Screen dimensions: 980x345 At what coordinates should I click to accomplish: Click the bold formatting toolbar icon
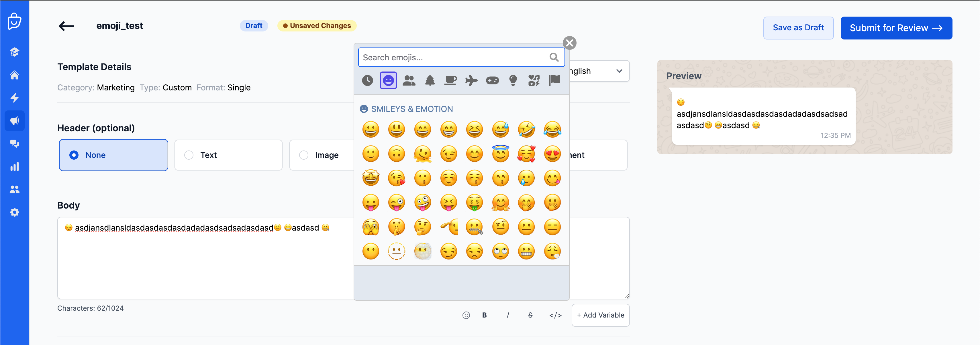[484, 314]
